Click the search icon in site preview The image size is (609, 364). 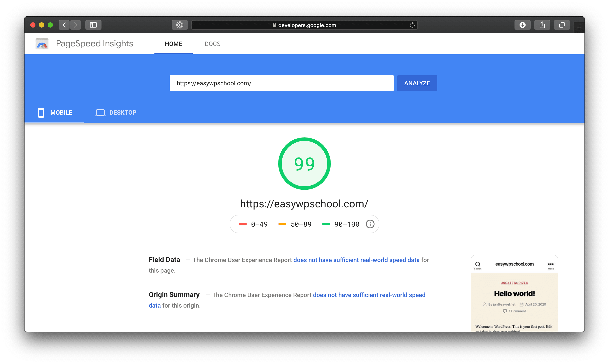click(478, 264)
